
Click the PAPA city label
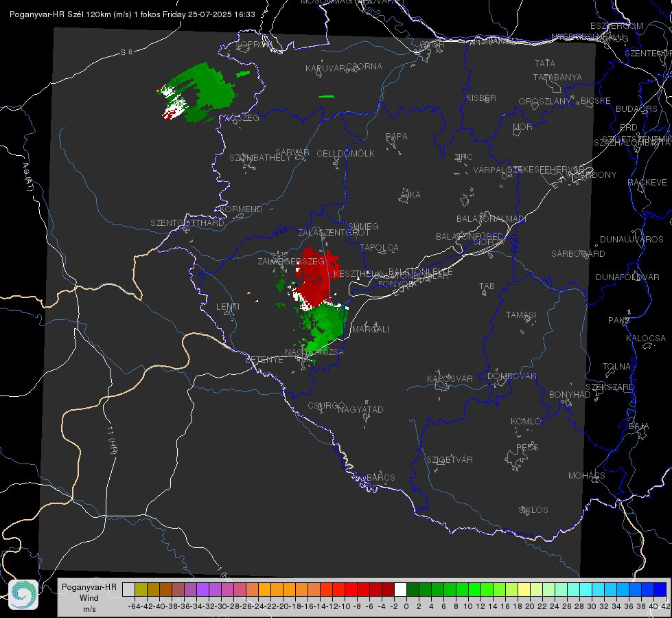(x=397, y=136)
